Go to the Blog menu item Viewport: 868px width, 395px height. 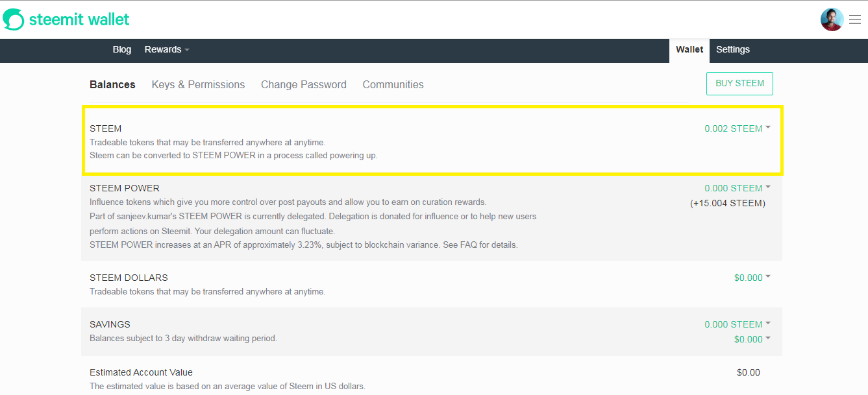click(x=122, y=50)
